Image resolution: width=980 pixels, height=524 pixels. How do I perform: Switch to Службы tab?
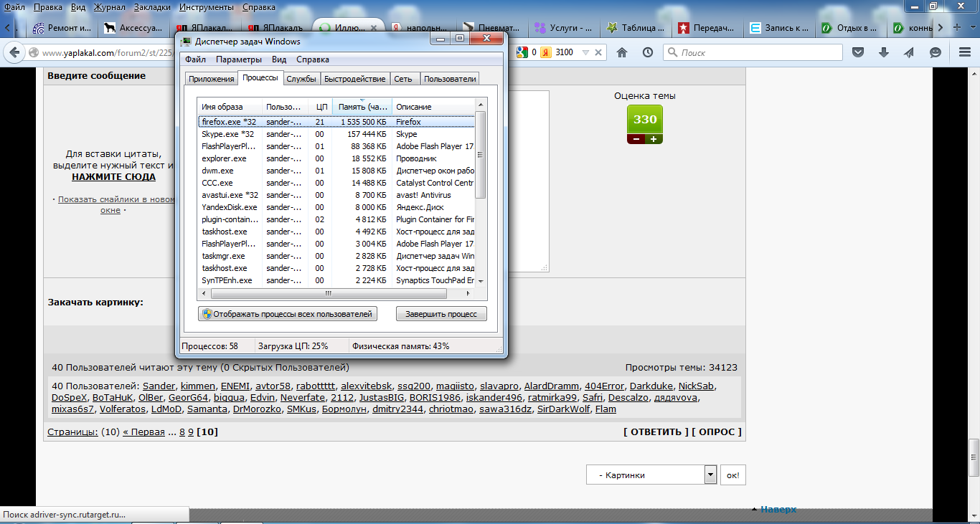(301, 79)
